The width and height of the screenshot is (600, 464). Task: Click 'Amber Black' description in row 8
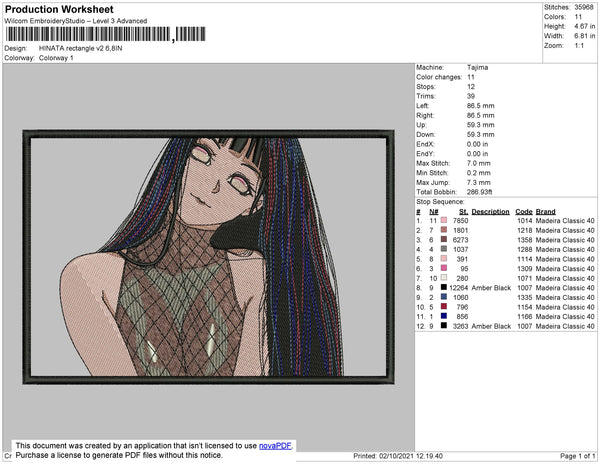[491, 288]
